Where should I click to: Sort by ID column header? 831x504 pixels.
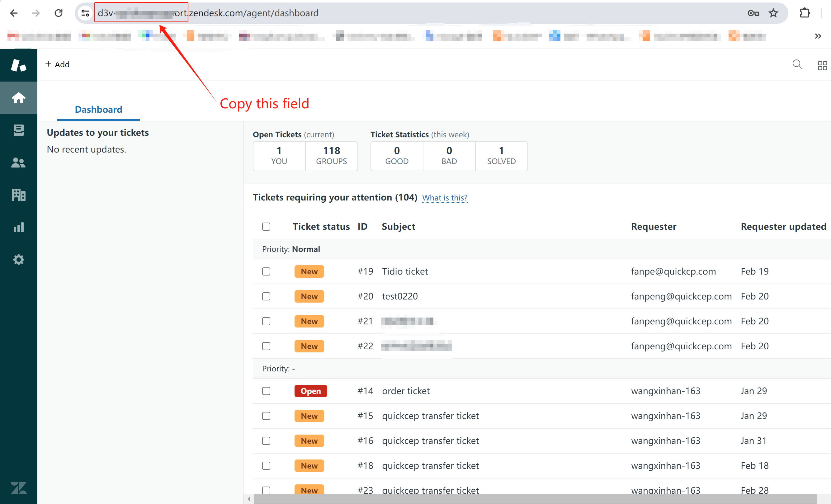point(362,227)
